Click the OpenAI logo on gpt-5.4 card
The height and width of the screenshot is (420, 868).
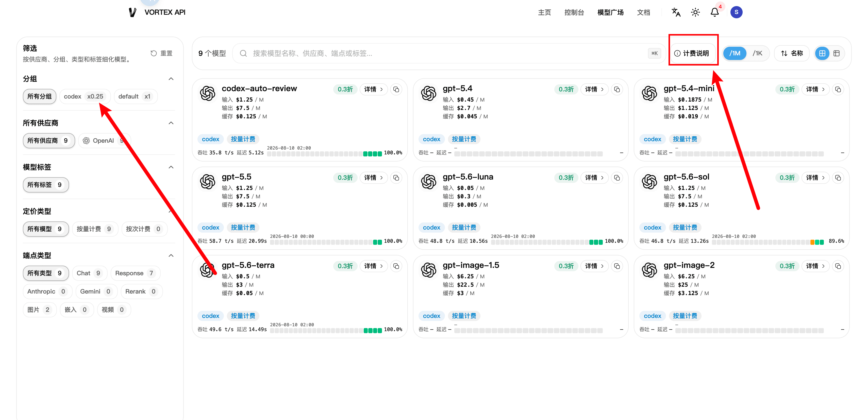point(429,93)
